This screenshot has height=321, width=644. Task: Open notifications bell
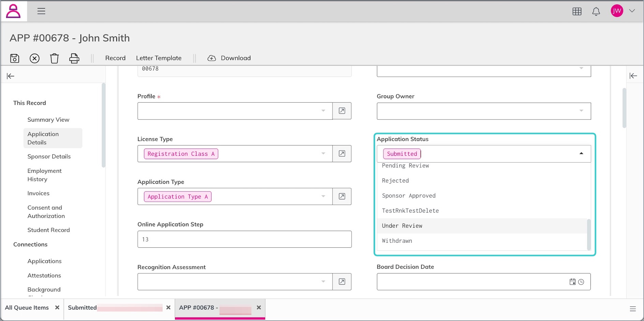click(x=596, y=11)
